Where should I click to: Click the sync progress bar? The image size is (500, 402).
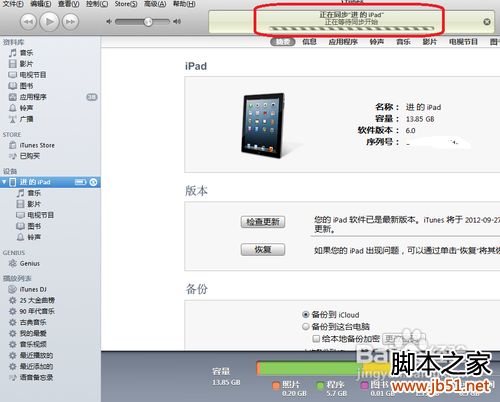pyautogui.click(x=351, y=29)
